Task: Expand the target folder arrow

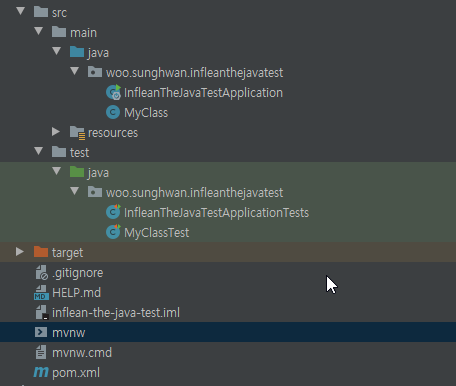Action: point(20,252)
